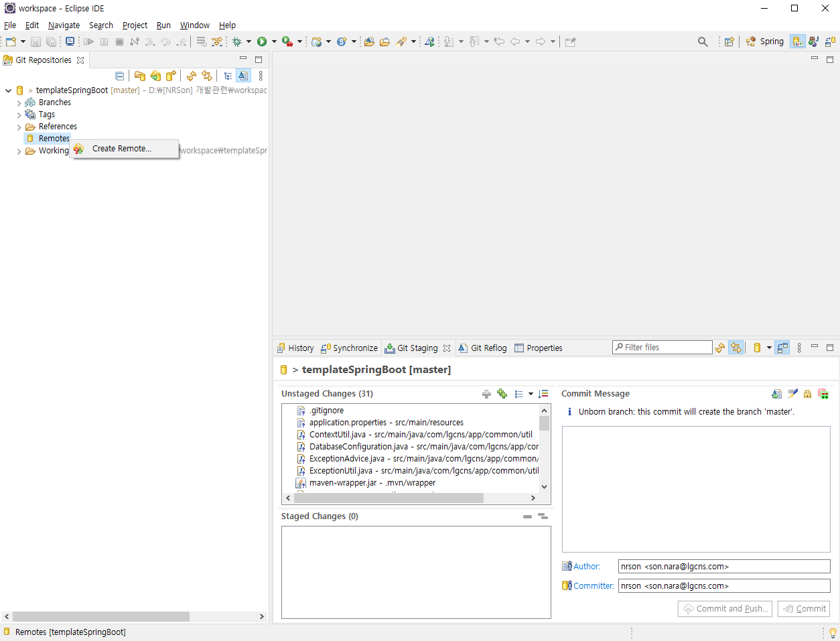Viewport: 840px width, 641px height.
Task: Add an existing local Git repository
Action: click(x=140, y=75)
